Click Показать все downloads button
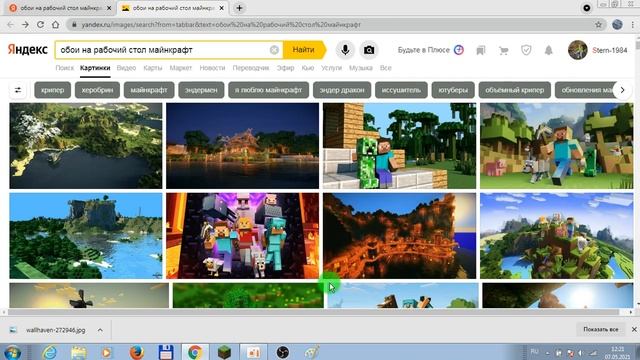Screen dimensions: 640x360 coord(600,329)
